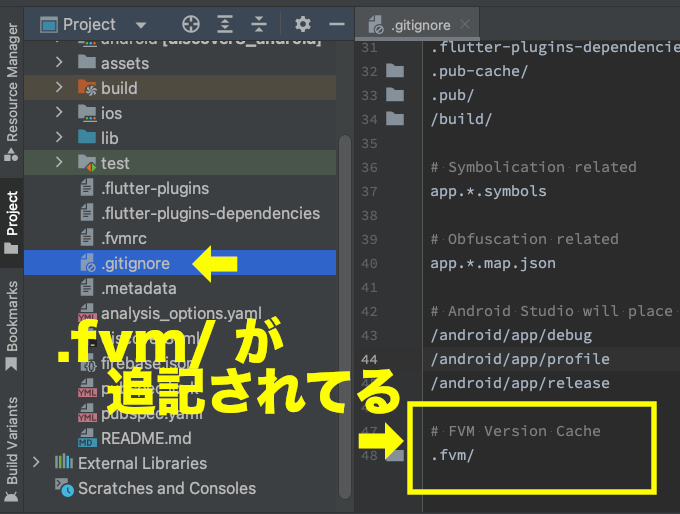Click the Expand All toolbar icon
This screenshot has height=514, width=680.
click(x=225, y=24)
